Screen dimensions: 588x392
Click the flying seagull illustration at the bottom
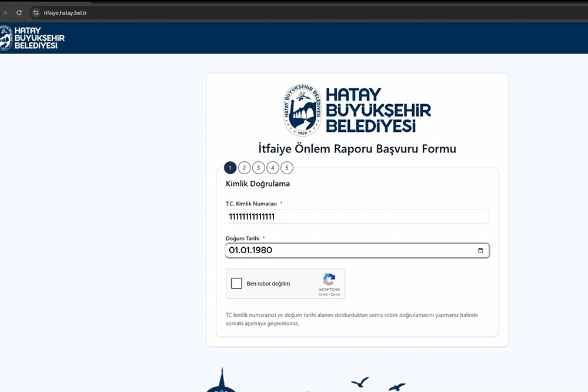(x=360, y=383)
